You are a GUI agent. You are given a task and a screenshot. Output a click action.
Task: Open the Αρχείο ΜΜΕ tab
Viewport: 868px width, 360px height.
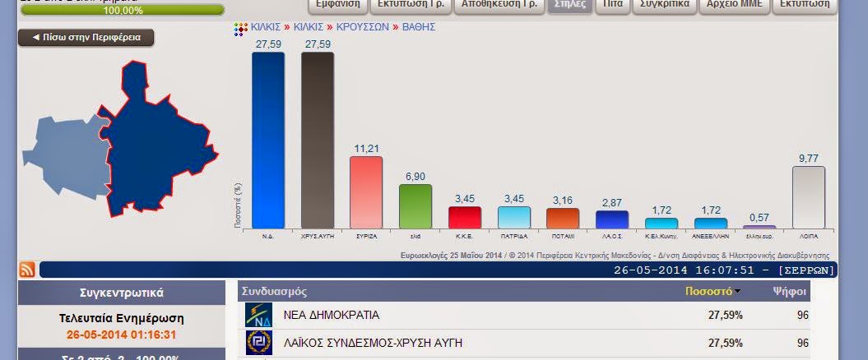pyautogui.click(x=734, y=4)
